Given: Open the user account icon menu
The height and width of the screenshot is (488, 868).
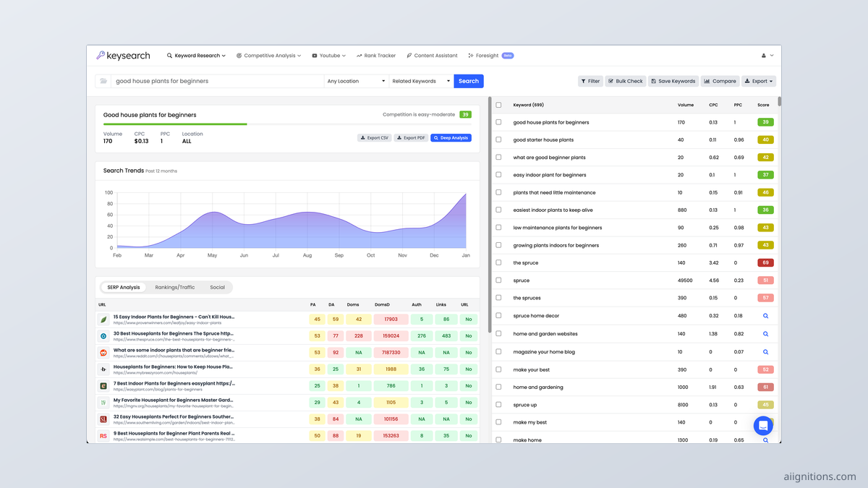Looking at the screenshot, I should (767, 56).
